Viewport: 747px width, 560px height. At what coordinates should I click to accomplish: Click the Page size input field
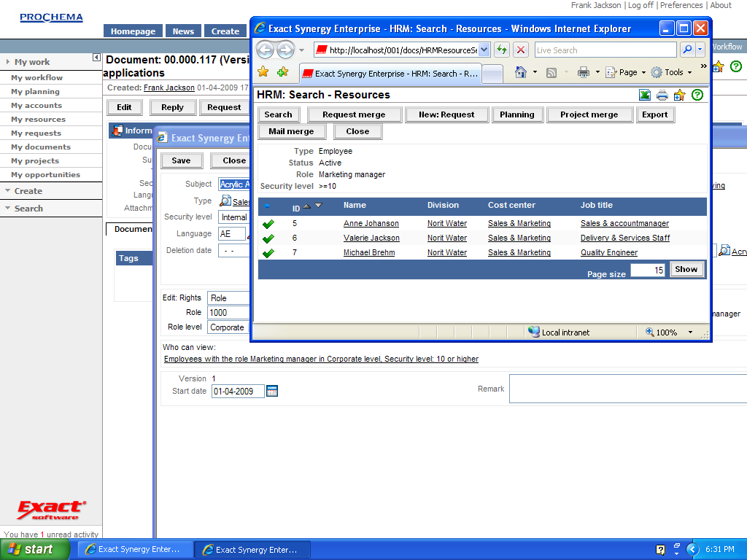click(648, 270)
